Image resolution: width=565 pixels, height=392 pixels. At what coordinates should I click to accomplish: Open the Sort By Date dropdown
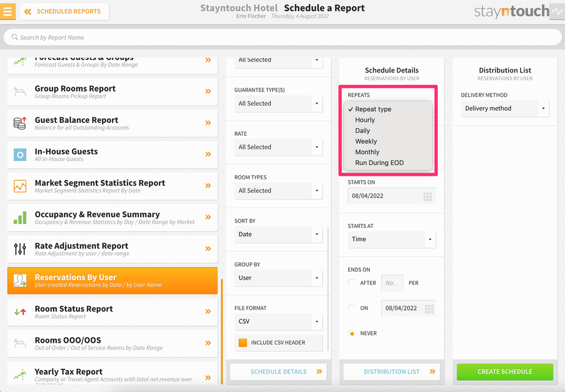click(x=279, y=235)
